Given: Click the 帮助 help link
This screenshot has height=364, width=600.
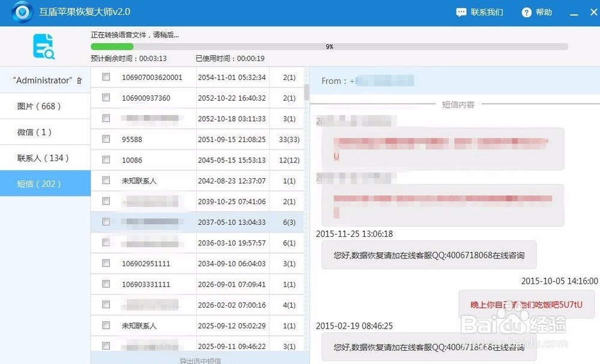Looking at the screenshot, I should click(542, 12).
